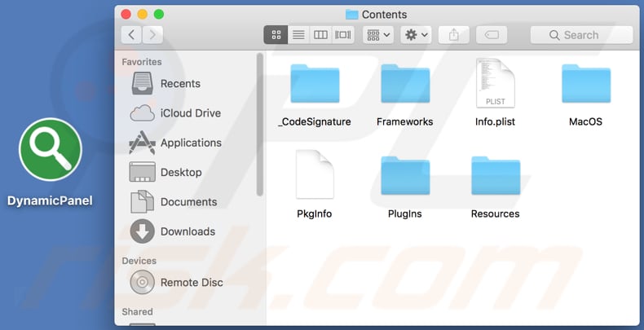This screenshot has width=644, height=330.
Task: Switch to column view
Action: 320,35
